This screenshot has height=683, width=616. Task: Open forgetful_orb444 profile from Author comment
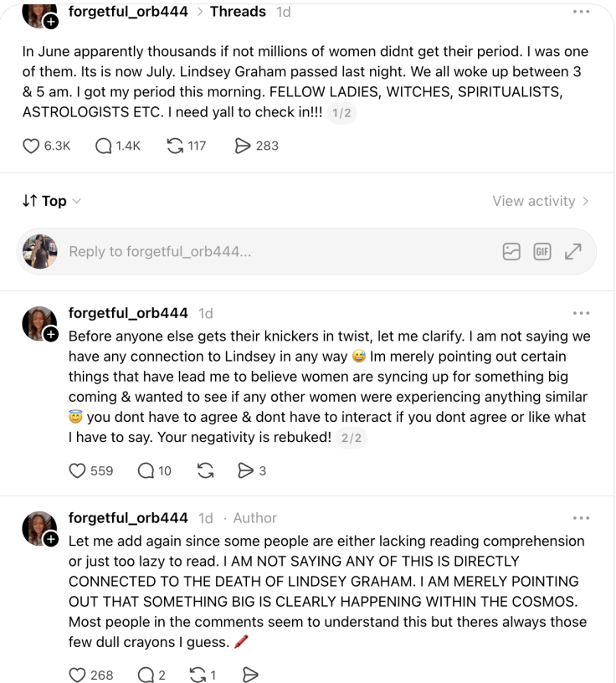click(128, 518)
